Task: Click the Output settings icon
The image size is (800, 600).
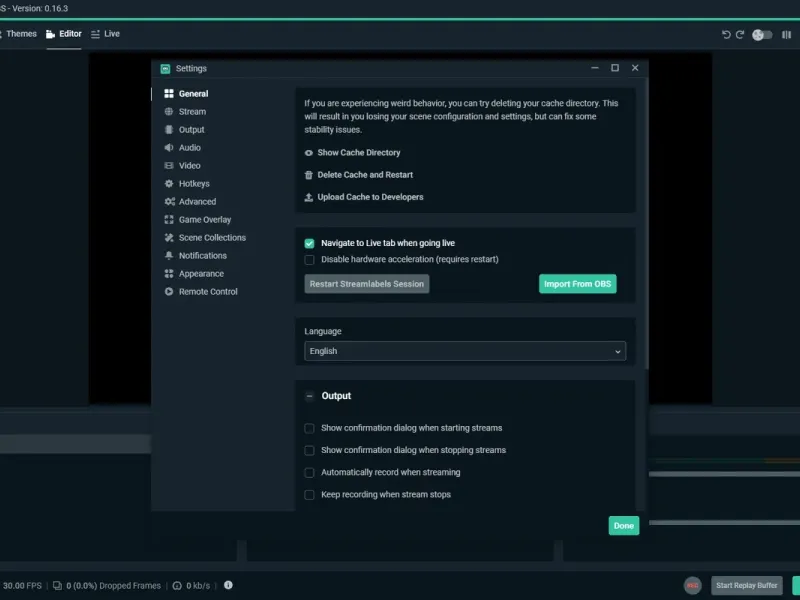Action: [x=169, y=130]
